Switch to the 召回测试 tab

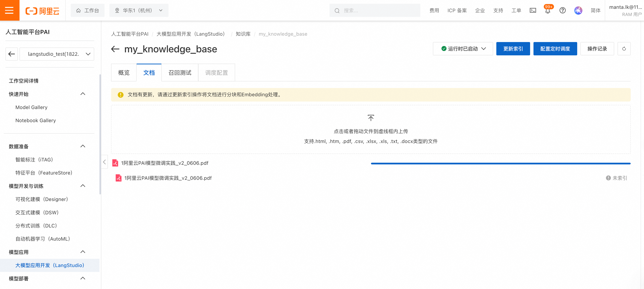coord(180,73)
